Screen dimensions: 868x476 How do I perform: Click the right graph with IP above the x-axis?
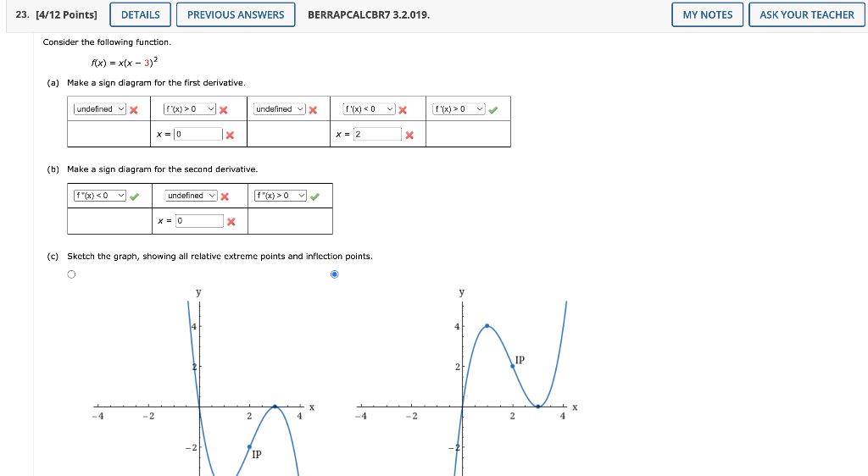pyautogui.click(x=466, y=381)
